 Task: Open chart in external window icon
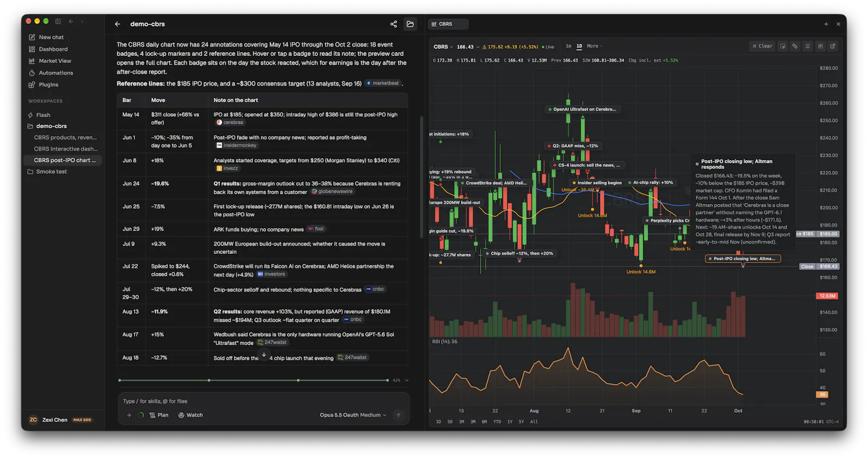click(833, 47)
